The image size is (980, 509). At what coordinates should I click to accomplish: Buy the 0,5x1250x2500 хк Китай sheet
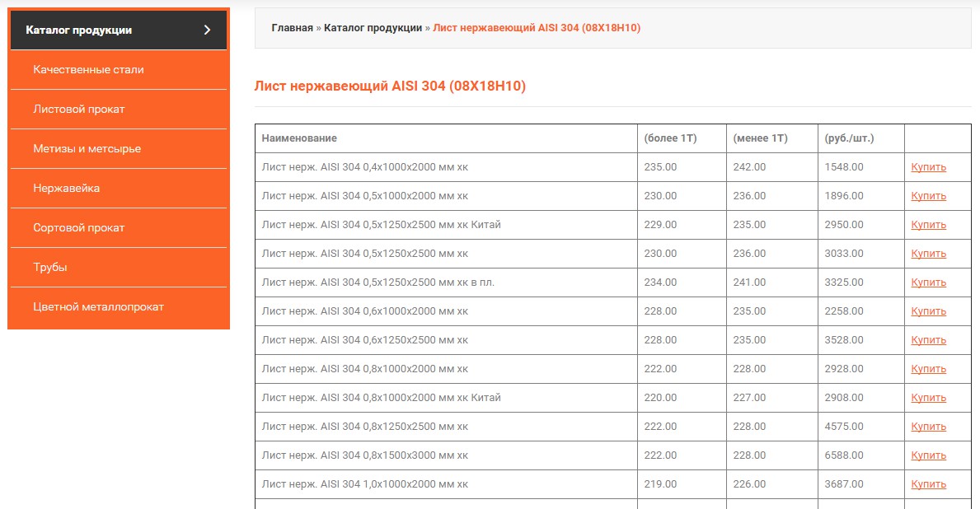point(928,225)
